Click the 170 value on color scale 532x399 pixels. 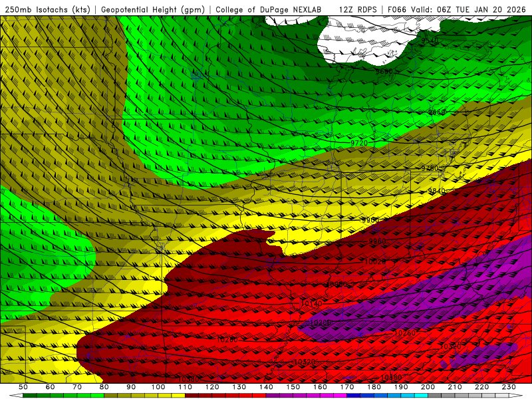pyautogui.click(x=347, y=387)
